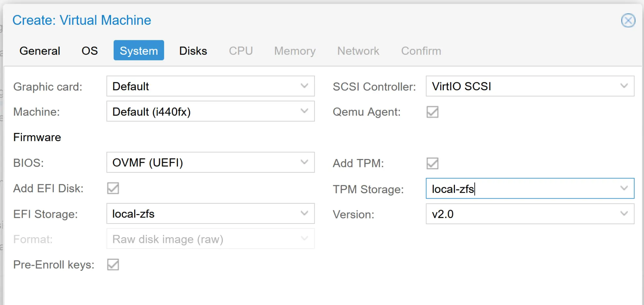Disable the Qemu Agent checkbox

[432, 112]
